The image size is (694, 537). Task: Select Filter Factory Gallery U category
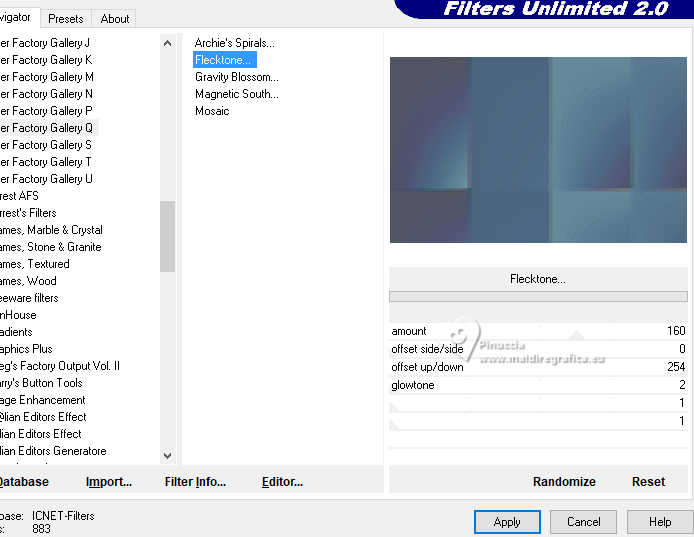point(46,179)
